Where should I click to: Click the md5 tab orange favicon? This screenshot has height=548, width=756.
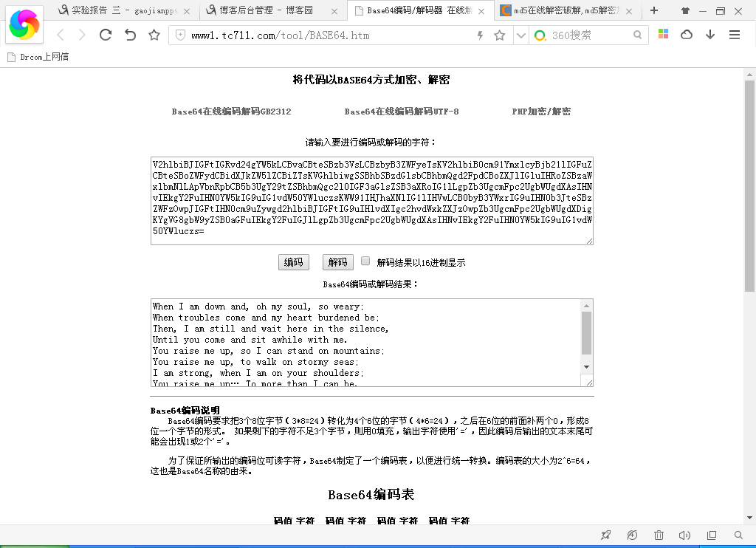pyautogui.click(x=505, y=10)
